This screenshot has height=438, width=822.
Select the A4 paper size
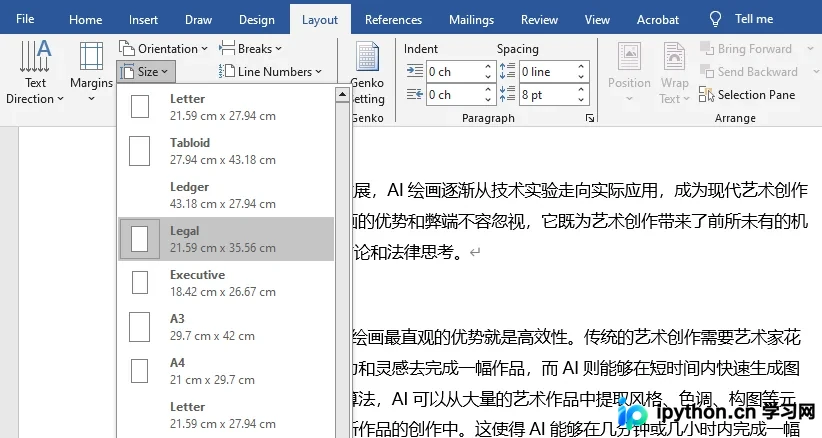pos(226,371)
